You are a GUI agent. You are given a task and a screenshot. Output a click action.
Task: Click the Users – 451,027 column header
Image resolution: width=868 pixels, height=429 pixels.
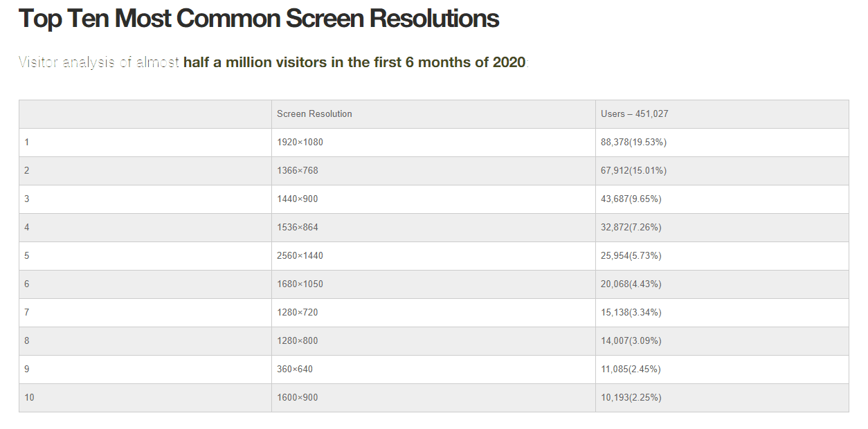tap(722, 114)
